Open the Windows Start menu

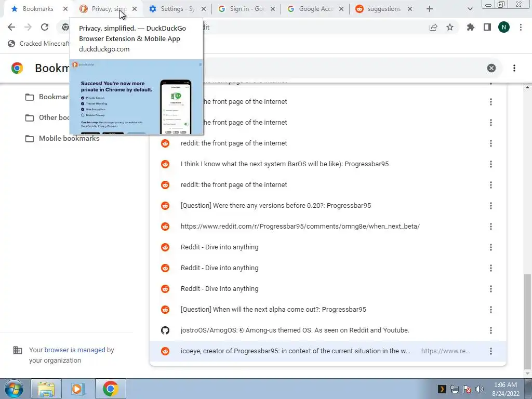point(14,389)
